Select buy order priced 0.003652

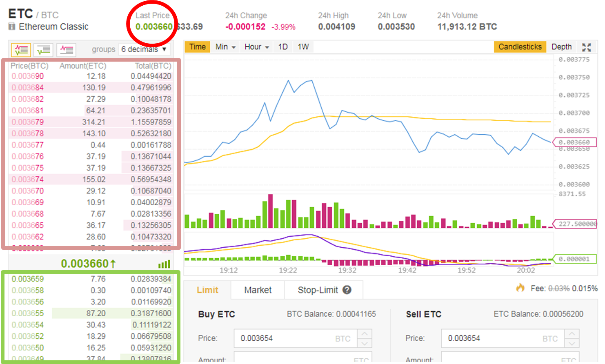[91, 336]
